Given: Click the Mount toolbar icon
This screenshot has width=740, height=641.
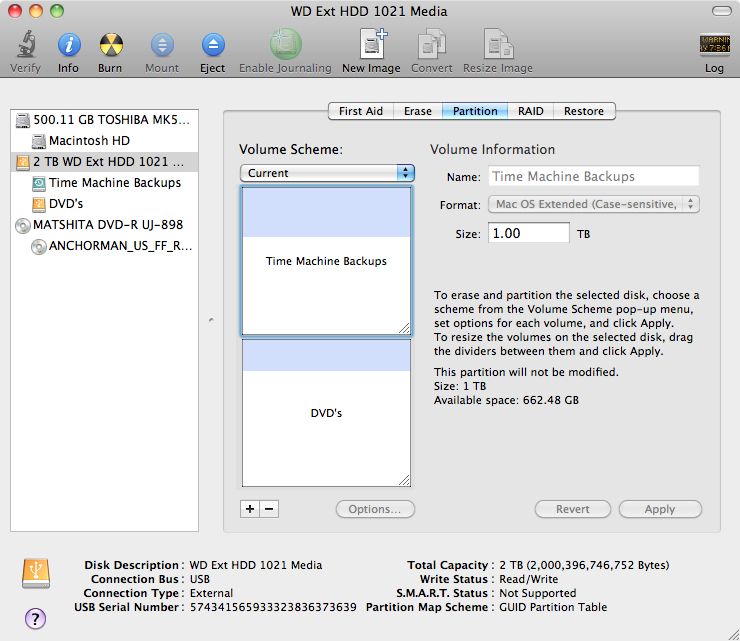Looking at the screenshot, I should tap(162, 45).
